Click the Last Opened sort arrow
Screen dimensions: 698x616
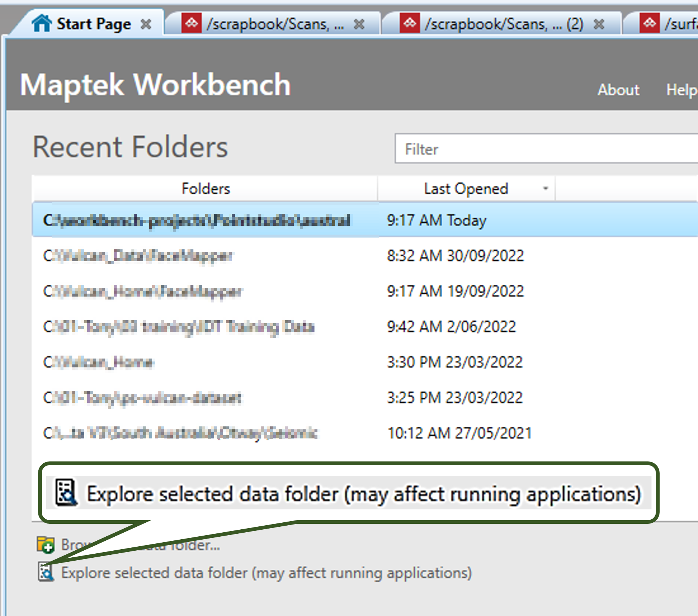[x=545, y=188]
